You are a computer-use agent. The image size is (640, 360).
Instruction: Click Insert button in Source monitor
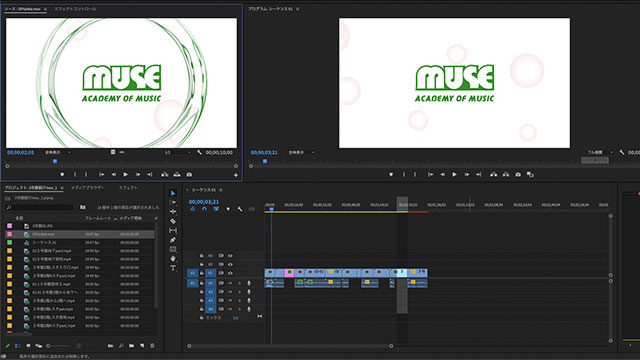[164, 175]
